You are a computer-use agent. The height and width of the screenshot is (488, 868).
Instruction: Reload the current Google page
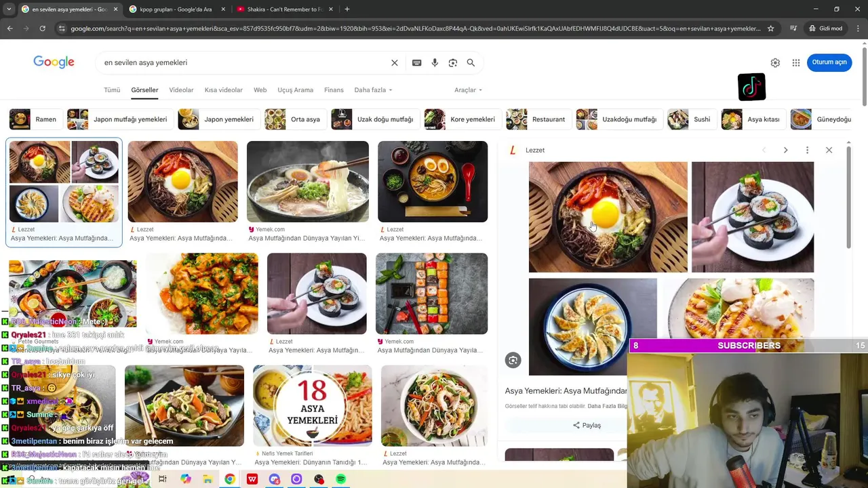tap(42, 28)
